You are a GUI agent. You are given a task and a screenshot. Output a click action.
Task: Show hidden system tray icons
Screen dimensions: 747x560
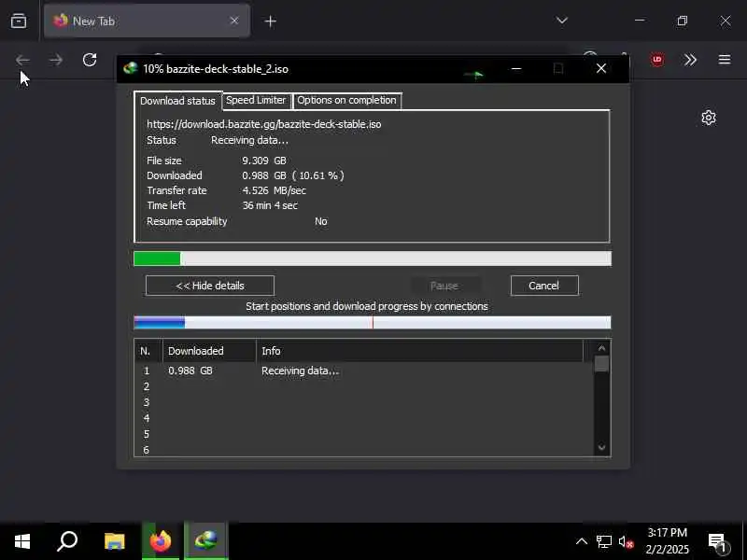[582, 541]
